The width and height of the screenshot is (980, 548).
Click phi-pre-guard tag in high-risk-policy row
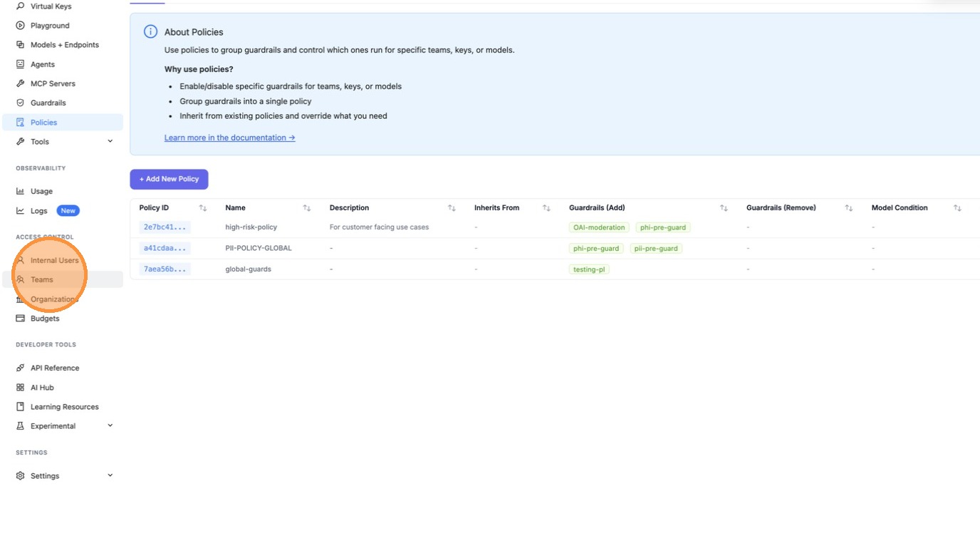663,227
